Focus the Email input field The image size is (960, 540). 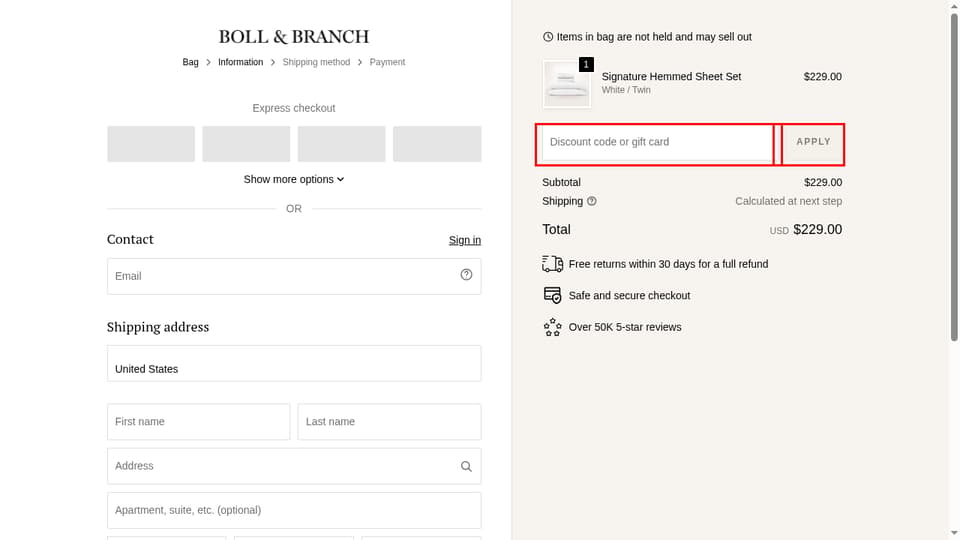pyautogui.click(x=294, y=276)
